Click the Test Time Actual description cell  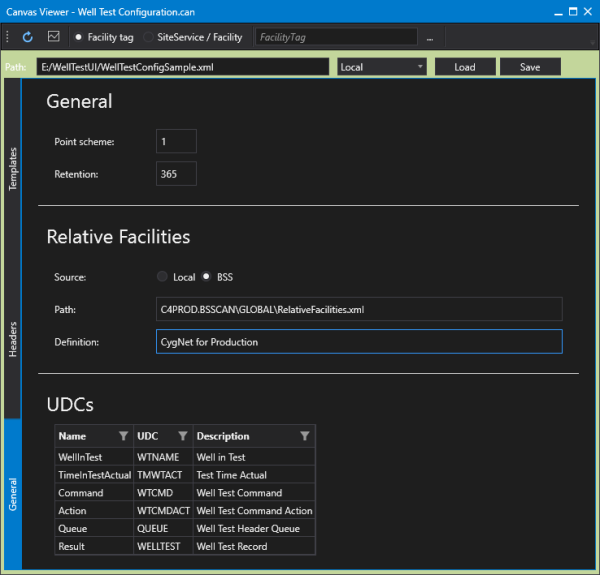[254, 475]
